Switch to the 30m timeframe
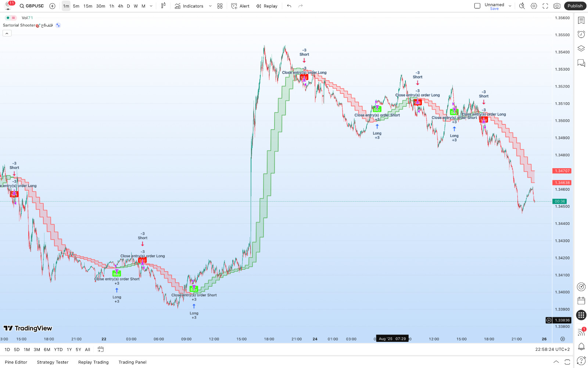 coord(101,6)
